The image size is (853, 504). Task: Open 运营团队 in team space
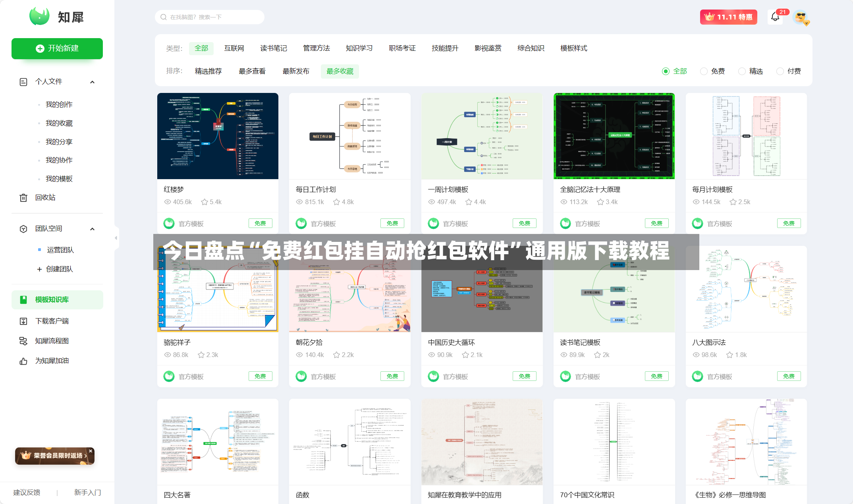click(x=60, y=250)
